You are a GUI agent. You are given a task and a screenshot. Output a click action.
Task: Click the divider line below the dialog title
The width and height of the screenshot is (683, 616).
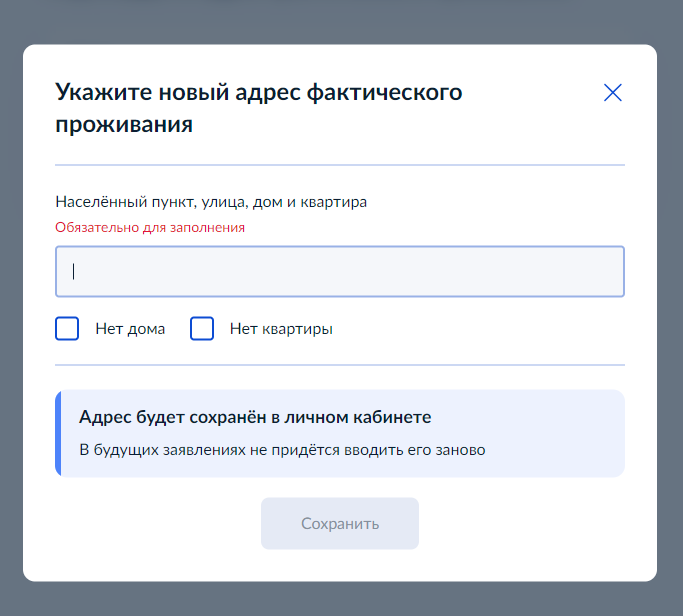tap(340, 165)
